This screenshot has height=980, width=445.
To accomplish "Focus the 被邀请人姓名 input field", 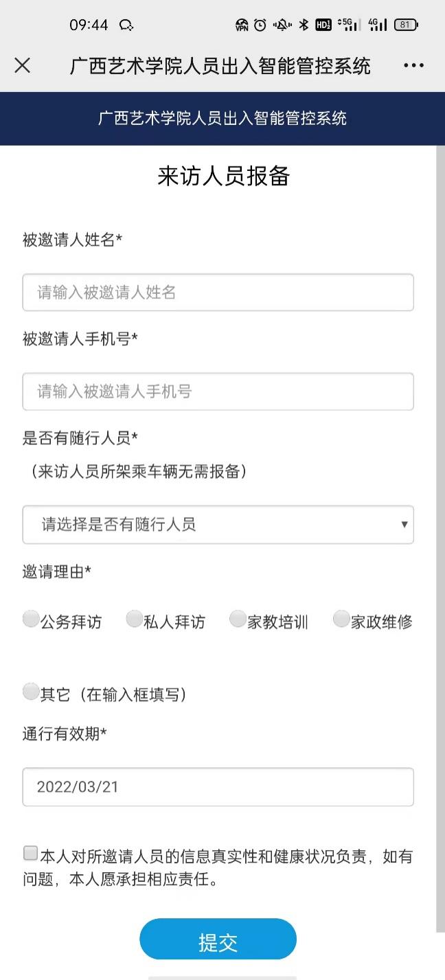I will [218, 293].
